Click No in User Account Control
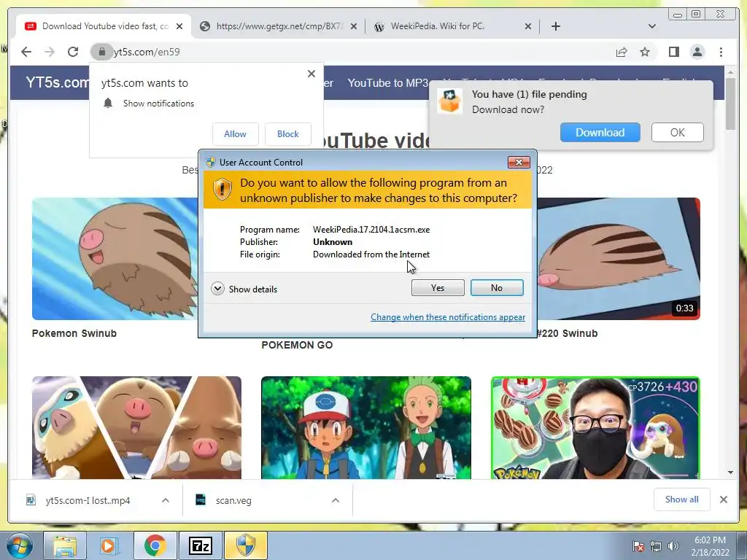This screenshot has height=560, width=747. click(x=496, y=287)
